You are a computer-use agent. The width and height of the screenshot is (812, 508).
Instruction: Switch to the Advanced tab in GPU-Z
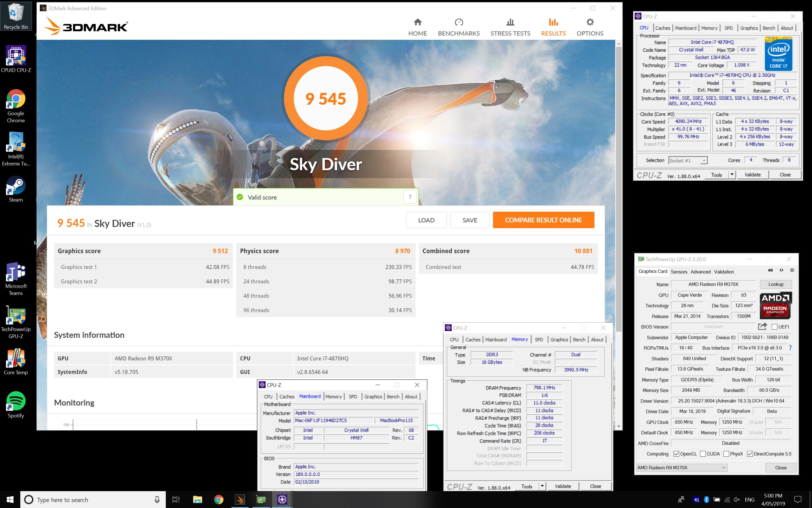click(701, 272)
